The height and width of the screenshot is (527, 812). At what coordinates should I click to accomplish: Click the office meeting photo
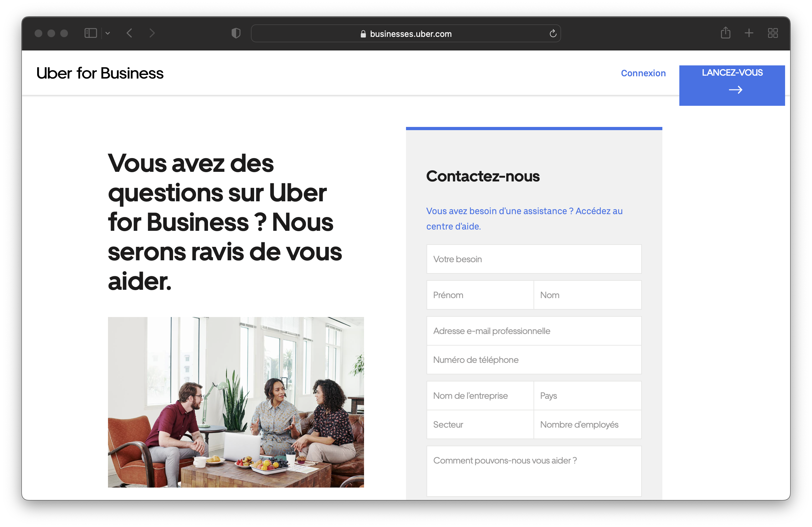point(236,402)
